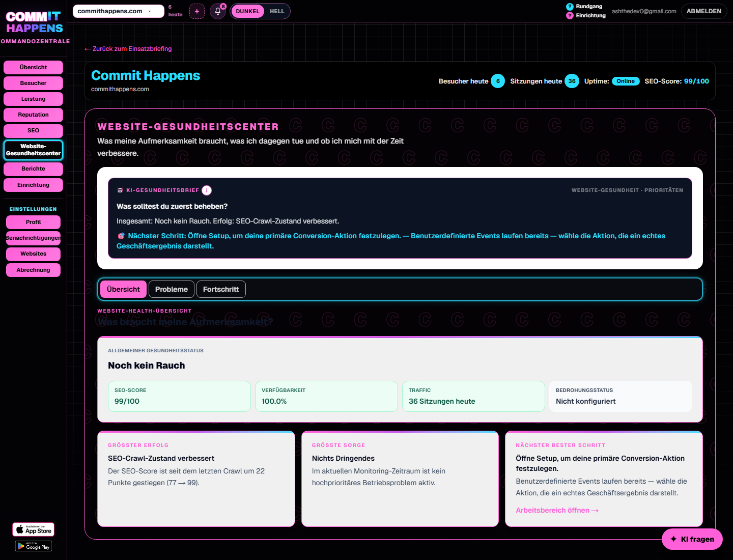Viewport: 733px width, 560px height.
Task: Click the Einrichtung link in header
Action: 590,16
